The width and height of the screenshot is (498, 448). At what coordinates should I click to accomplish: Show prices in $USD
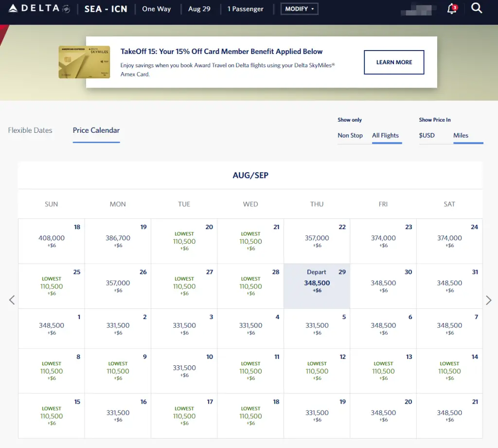427,135
